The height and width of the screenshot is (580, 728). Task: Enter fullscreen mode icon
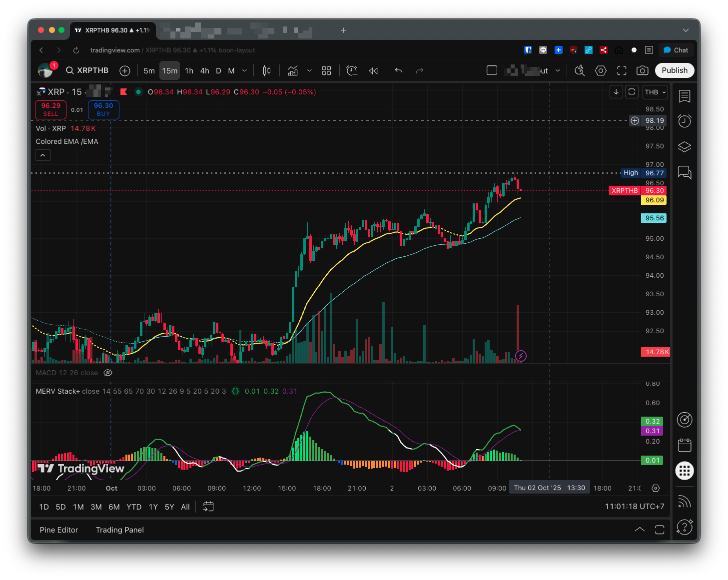pos(622,71)
